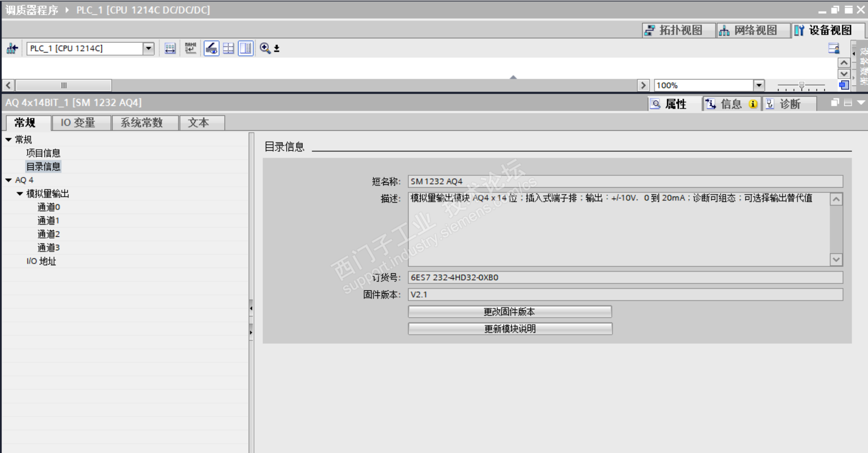
Task: Open the zoom options arrow beside magnifier
Action: coord(277,49)
